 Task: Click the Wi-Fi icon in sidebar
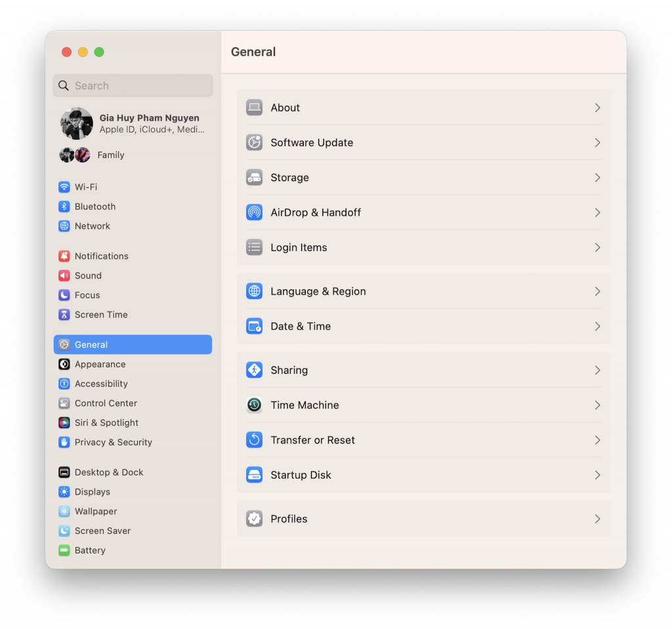pyautogui.click(x=64, y=187)
